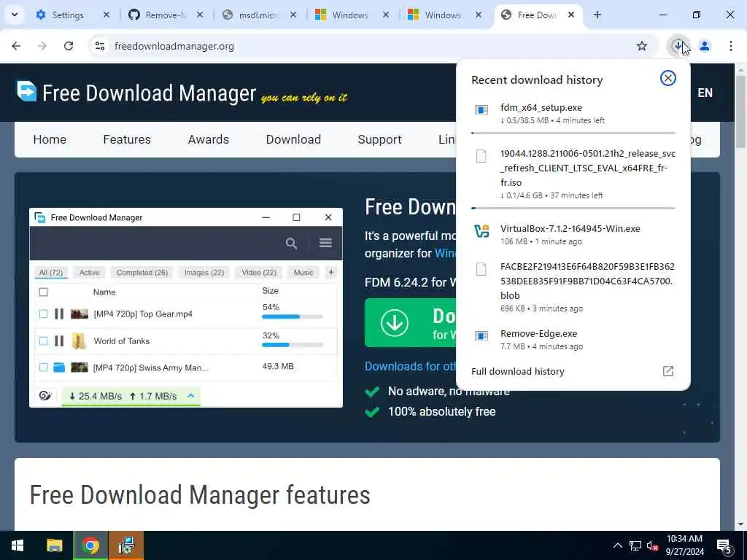Open Windows Start menu
Screen dimensions: 747x560
(18, 545)
